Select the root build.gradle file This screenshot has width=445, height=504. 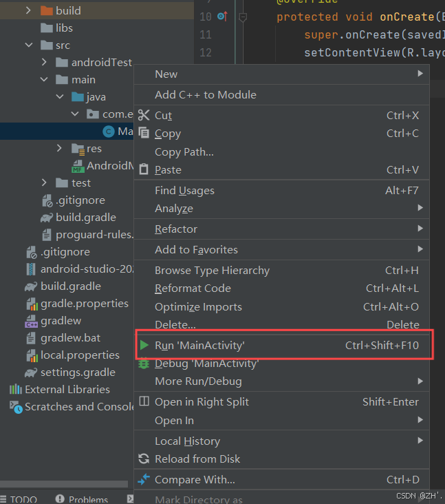click(x=63, y=286)
